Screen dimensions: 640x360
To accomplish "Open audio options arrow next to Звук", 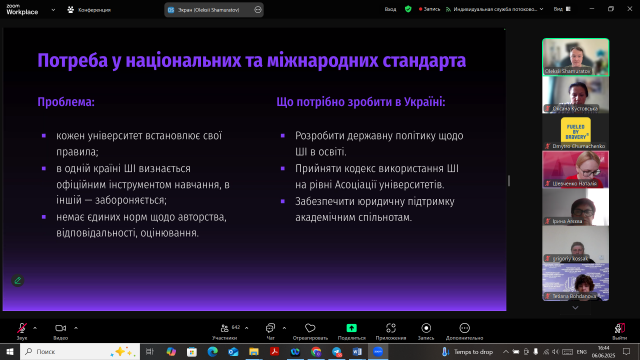I will click(x=35, y=328).
